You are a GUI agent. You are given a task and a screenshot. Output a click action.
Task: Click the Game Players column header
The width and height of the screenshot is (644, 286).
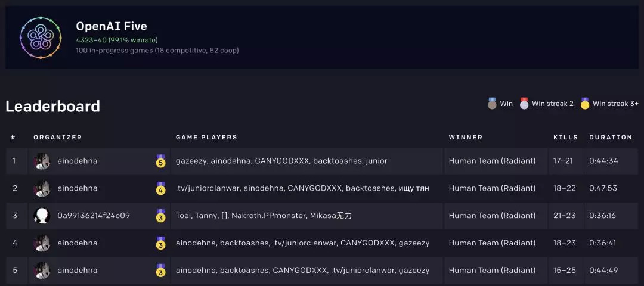coord(206,137)
